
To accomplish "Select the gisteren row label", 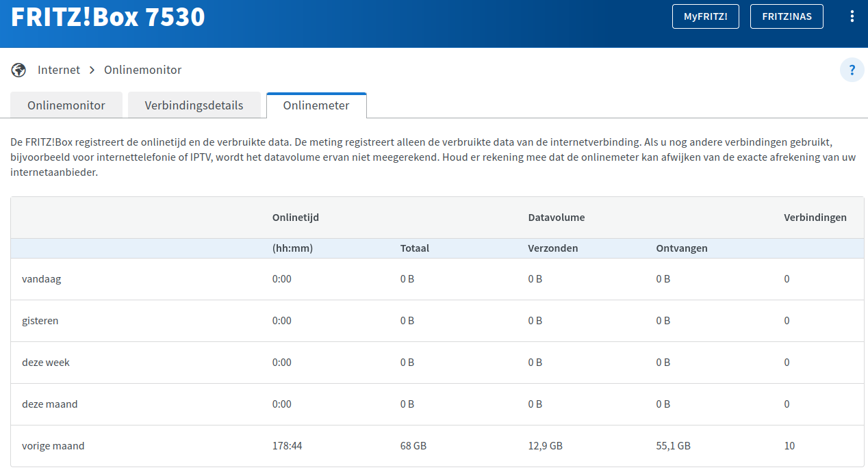I will click(x=40, y=321).
